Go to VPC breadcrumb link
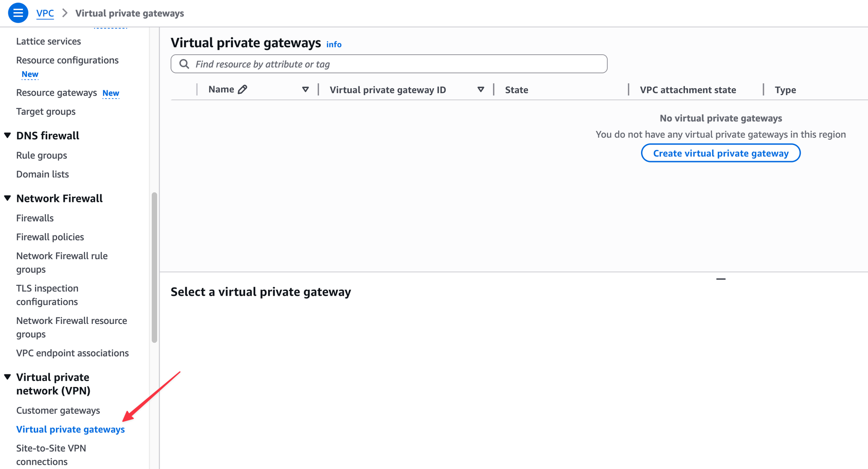Screen dimensions: 868x469 pos(45,13)
